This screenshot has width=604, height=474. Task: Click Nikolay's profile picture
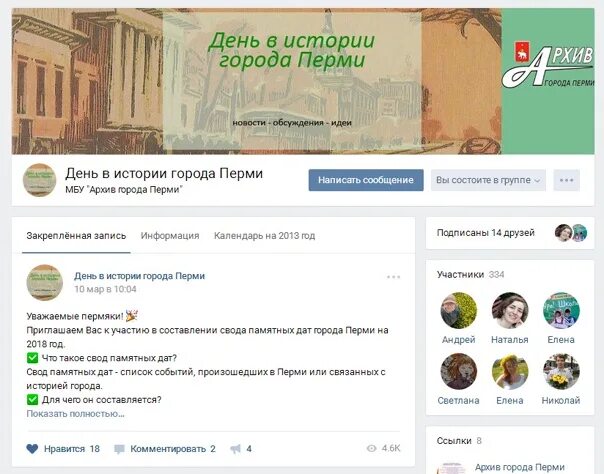tap(561, 372)
